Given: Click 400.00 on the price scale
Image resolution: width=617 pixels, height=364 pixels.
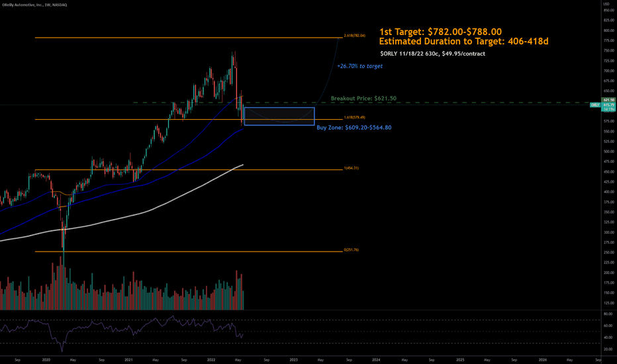Looking at the screenshot, I should point(609,192).
